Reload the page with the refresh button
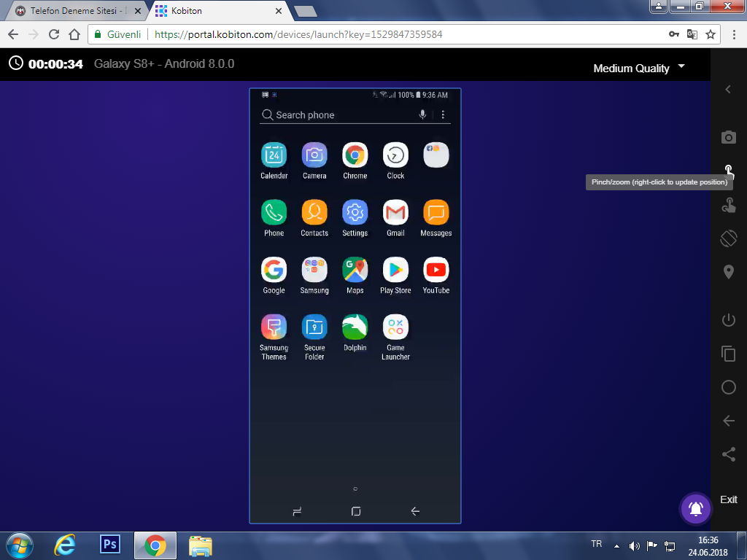Screen dimensions: 747x560 coord(54,34)
